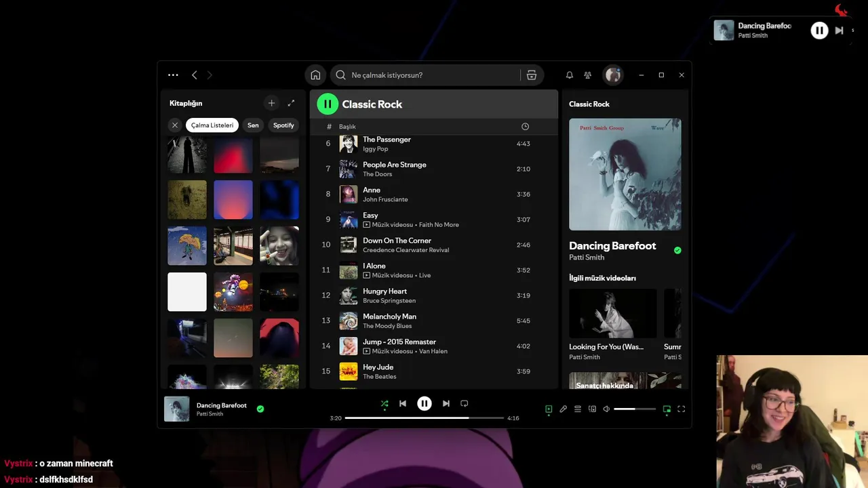868x488 pixels.
Task: Skip to the previous track
Action: click(403, 403)
